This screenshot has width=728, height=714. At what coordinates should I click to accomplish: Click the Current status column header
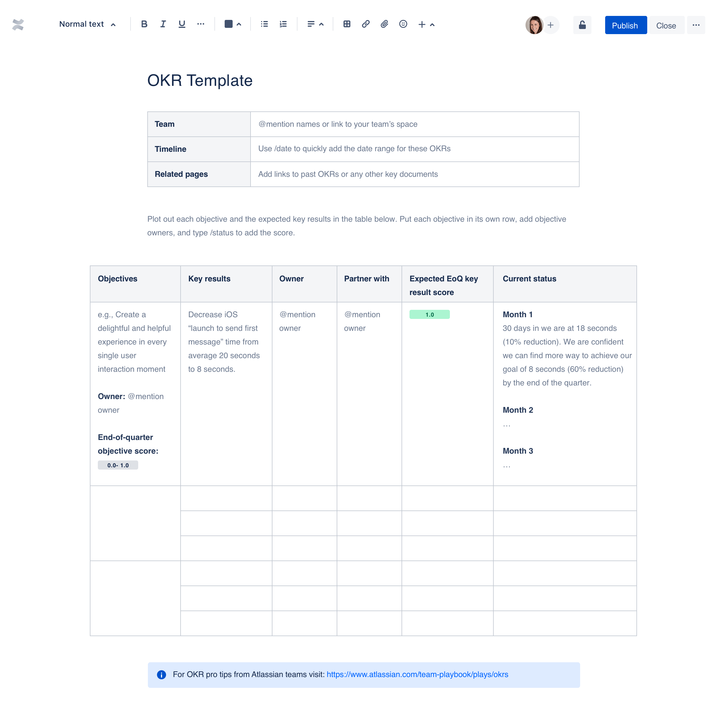tap(565, 284)
